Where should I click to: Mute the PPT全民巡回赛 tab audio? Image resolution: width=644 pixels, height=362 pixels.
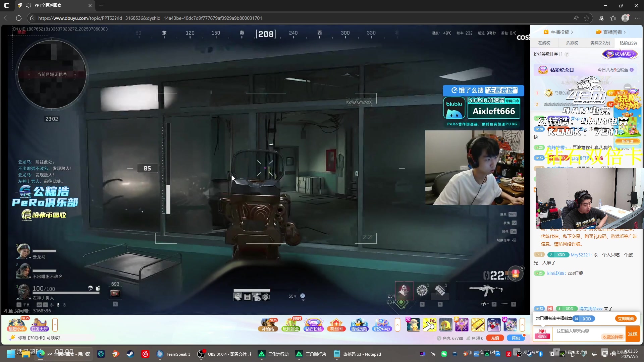29,5
